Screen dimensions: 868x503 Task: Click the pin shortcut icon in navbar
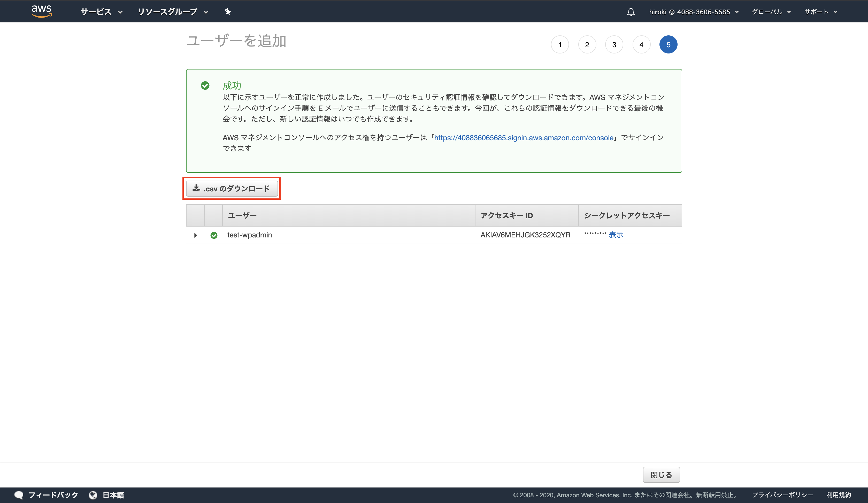click(227, 12)
